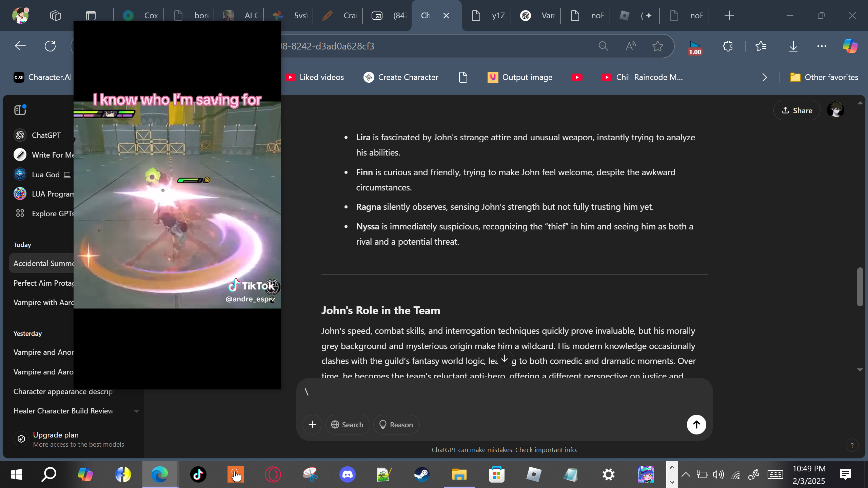Open the Write For Me GPT

click(43, 155)
